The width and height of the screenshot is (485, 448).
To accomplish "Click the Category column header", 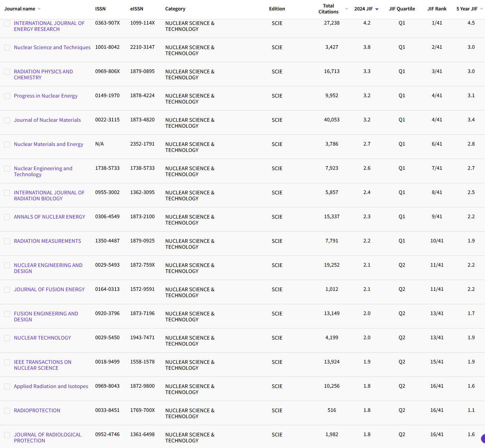I will pos(175,9).
